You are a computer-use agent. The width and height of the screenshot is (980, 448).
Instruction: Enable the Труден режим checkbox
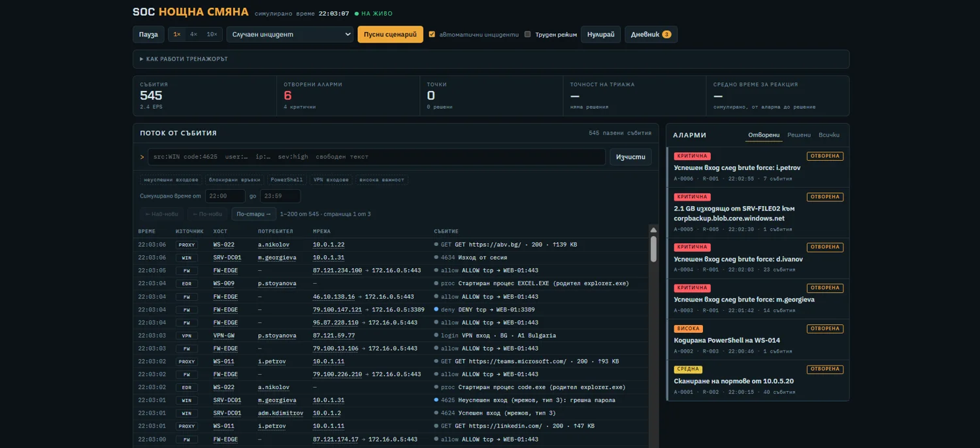click(x=527, y=35)
